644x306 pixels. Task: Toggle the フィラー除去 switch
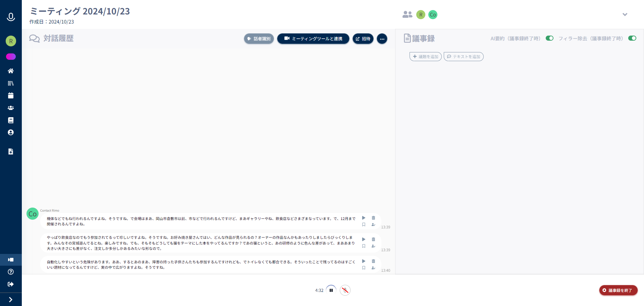(632, 38)
